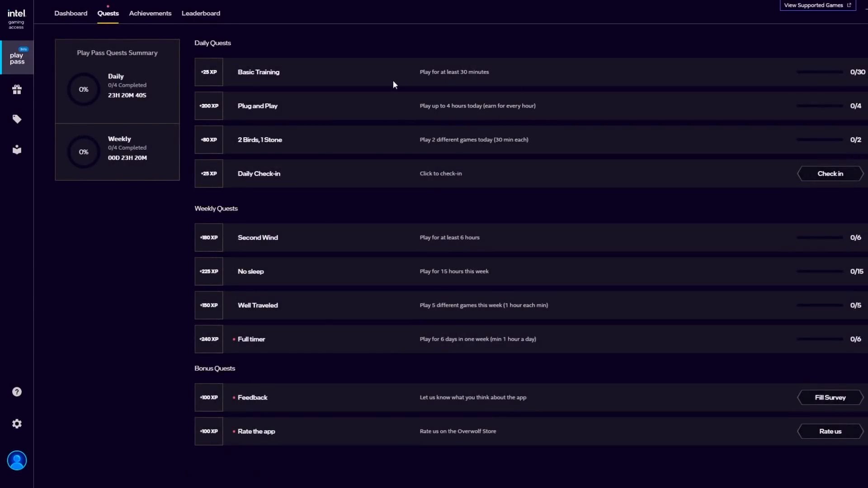
Task: Click the user profile avatar icon
Action: (17, 460)
